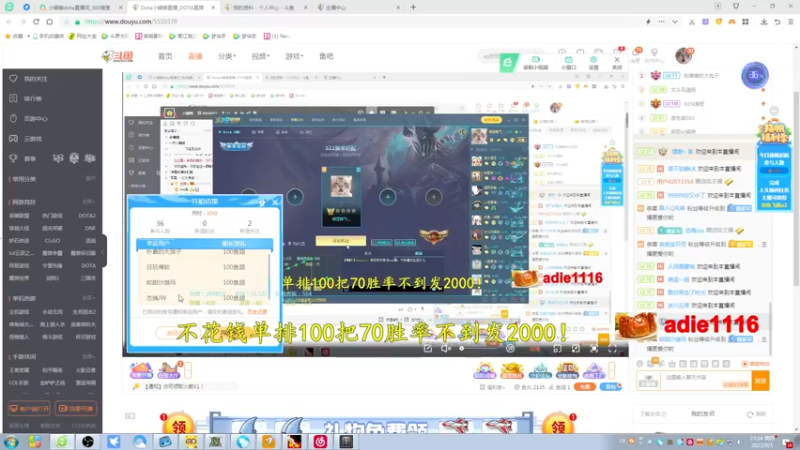Open the 360 browser taskbar icon

point(62,442)
